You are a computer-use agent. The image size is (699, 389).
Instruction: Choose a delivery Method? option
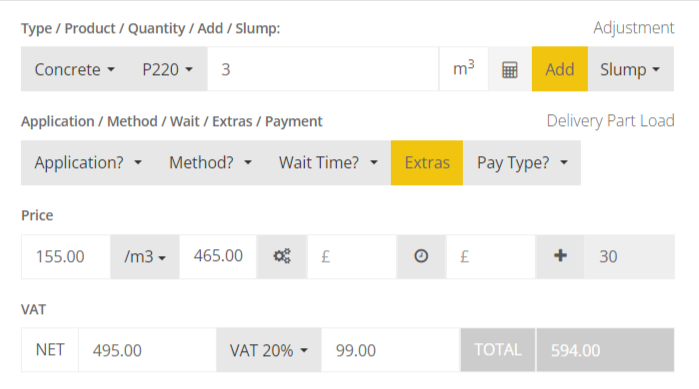[210, 163]
